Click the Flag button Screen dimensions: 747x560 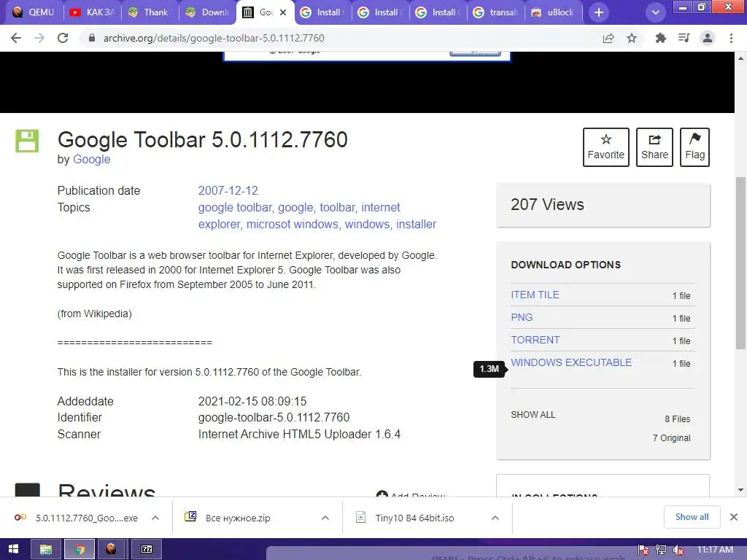[694, 147]
